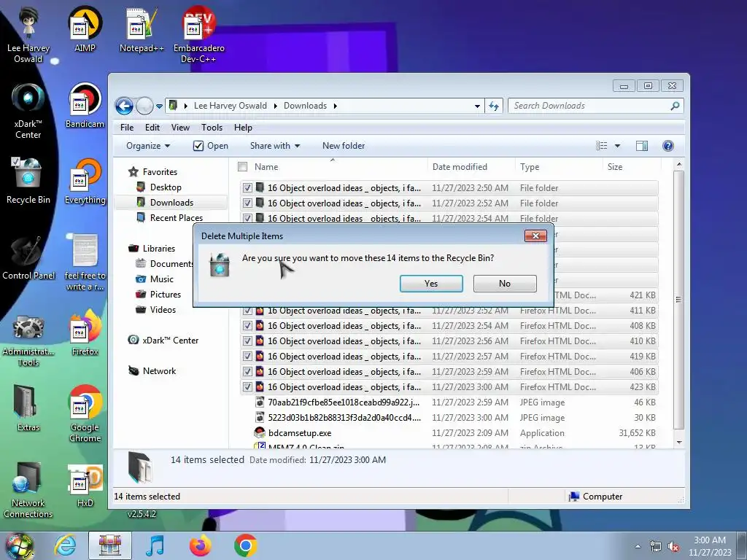
Task: Click the Open toolbar button
Action: click(211, 146)
